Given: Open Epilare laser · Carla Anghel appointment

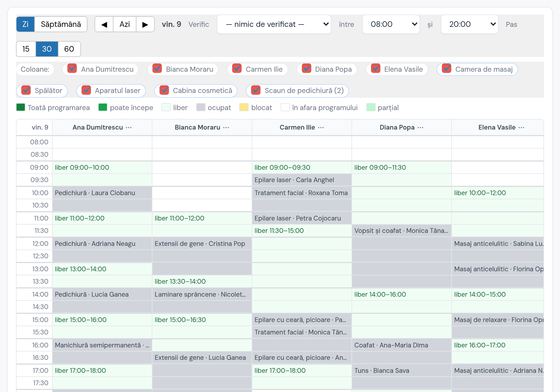Looking at the screenshot, I should (302, 180).
